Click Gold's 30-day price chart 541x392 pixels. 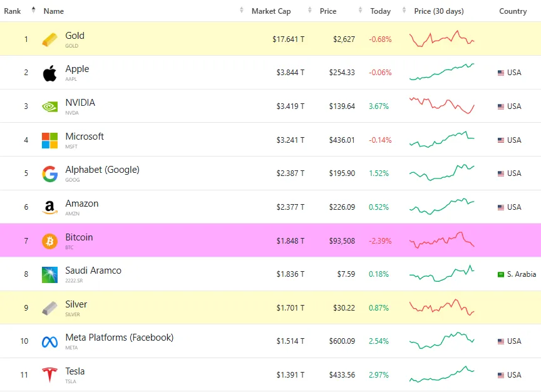tap(441, 39)
